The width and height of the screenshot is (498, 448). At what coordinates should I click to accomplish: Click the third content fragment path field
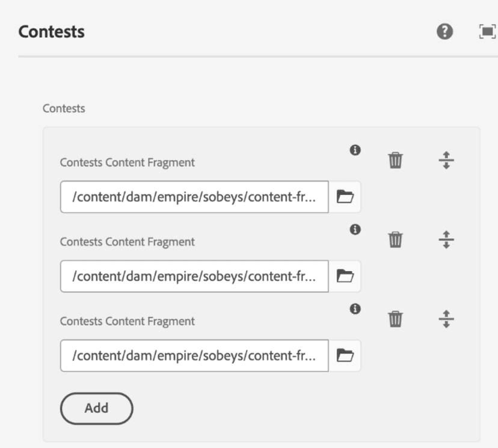point(194,356)
